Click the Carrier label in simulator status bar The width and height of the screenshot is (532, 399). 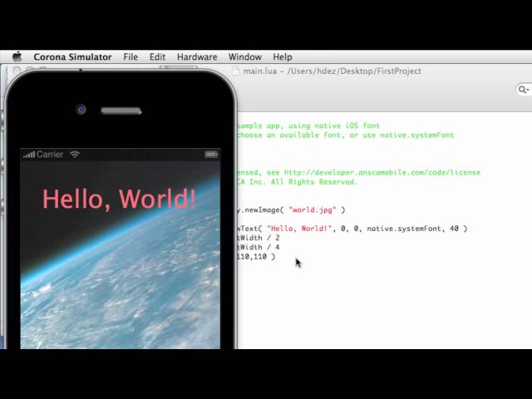coord(50,155)
